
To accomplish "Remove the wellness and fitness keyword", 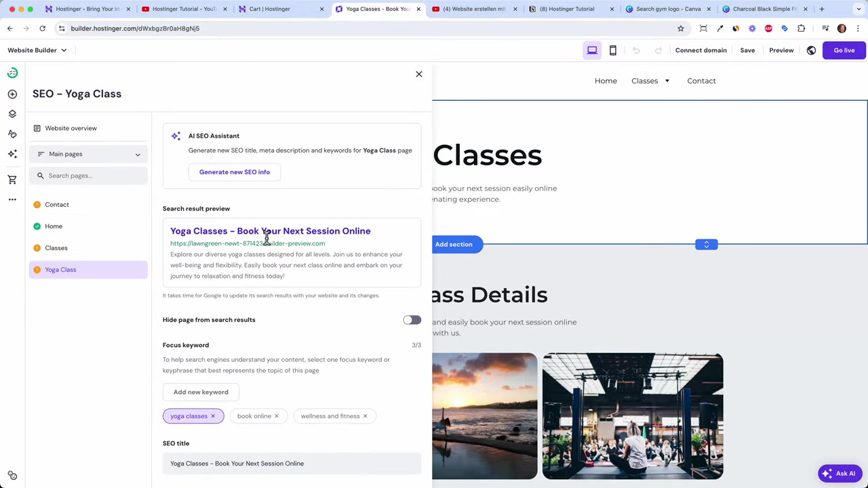I will pyautogui.click(x=365, y=416).
